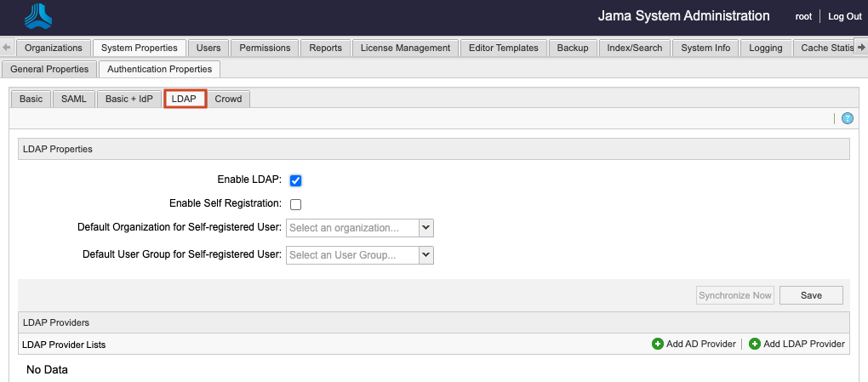868x382 pixels.
Task: Click the Select an User Group field
Action: coord(352,254)
